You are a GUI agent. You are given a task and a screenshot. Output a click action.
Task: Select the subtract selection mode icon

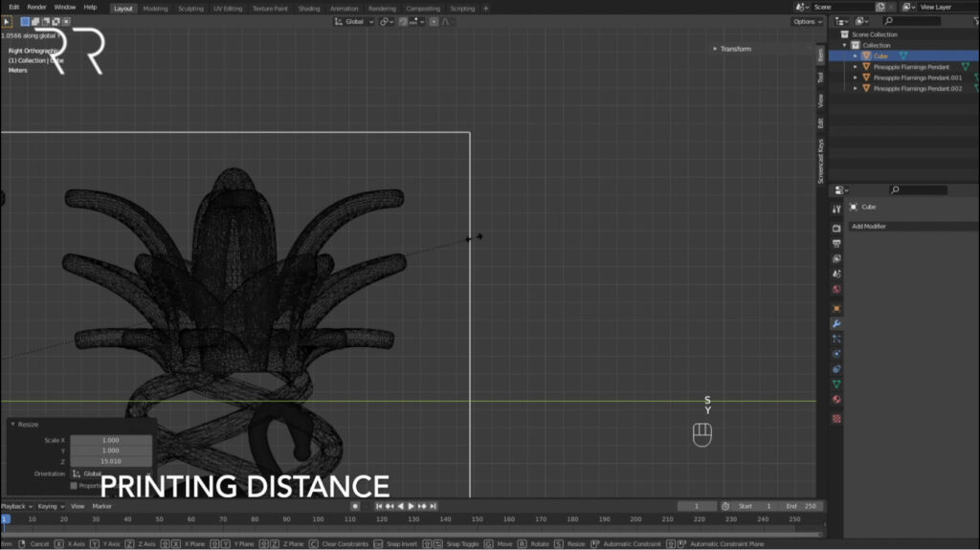point(46,22)
